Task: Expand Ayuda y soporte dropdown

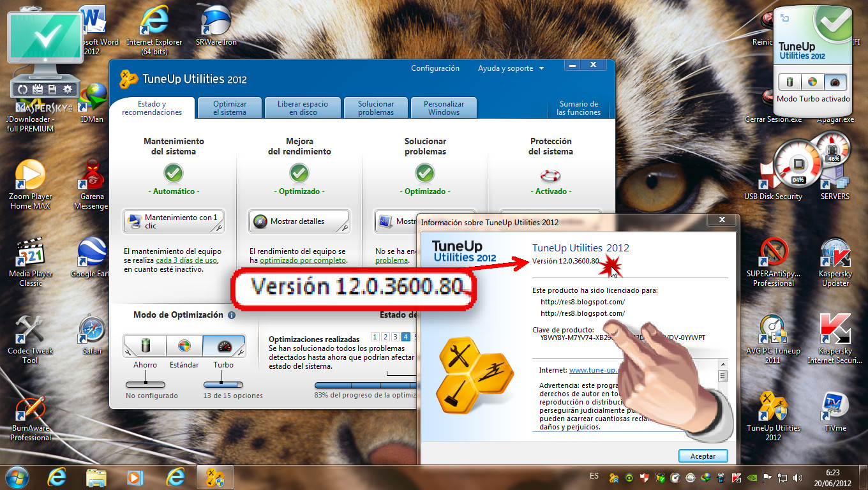Action: [511, 68]
